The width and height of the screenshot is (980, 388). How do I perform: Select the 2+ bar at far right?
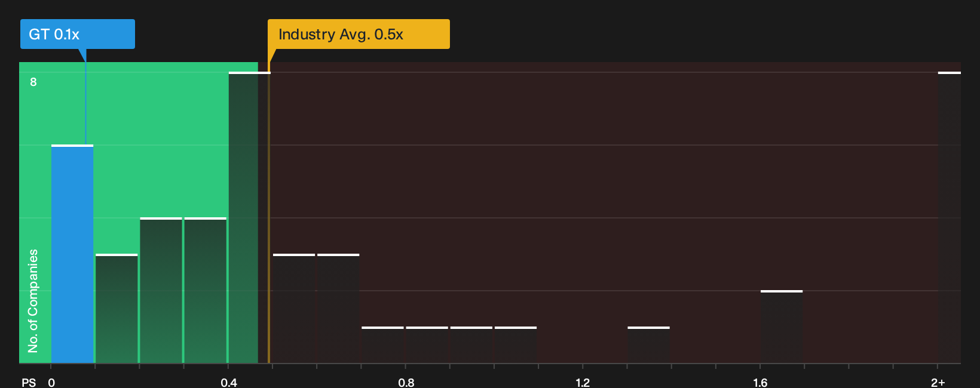coord(950,217)
